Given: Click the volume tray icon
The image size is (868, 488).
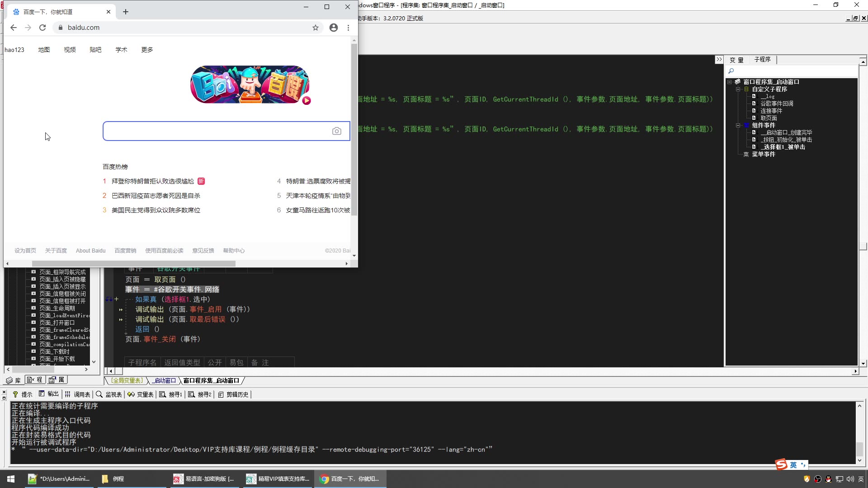Looking at the screenshot, I should [x=850, y=479].
